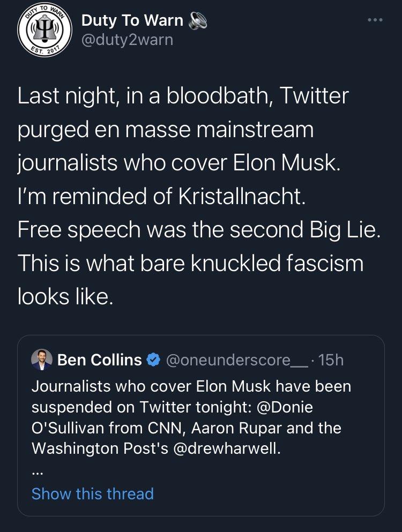Open the @oneunderscore__ handle
This screenshot has width=402, height=532.
tap(237, 360)
